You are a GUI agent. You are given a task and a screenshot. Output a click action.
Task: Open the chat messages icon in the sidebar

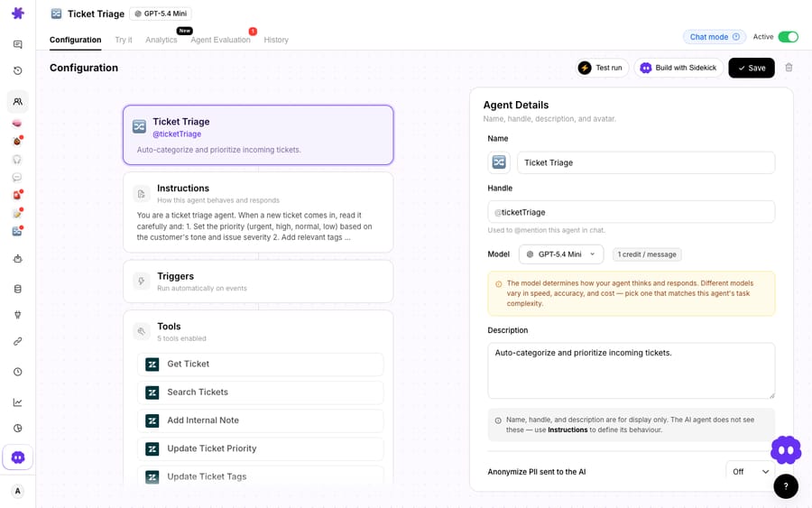click(x=18, y=44)
